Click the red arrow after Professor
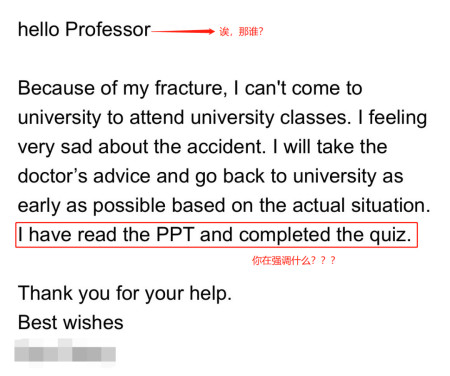Image resolution: width=450 pixels, height=376 pixels. pos(183,31)
